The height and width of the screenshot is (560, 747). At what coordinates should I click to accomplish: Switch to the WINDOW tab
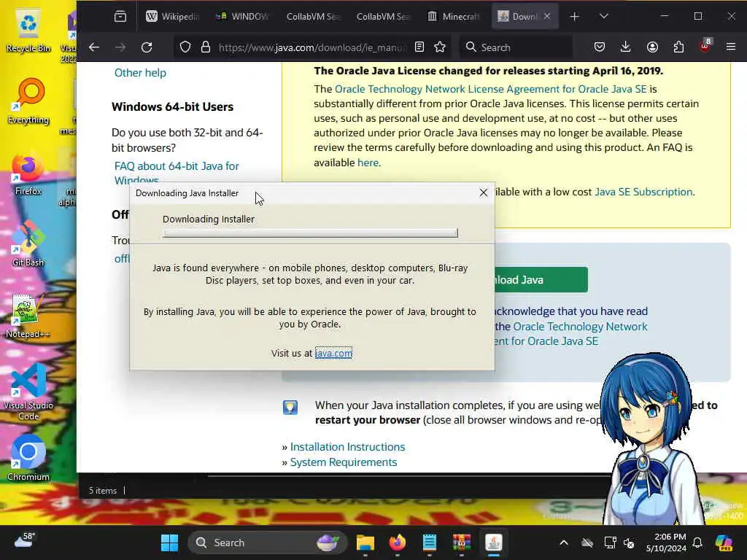pyautogui.click(x=242, y=17)
